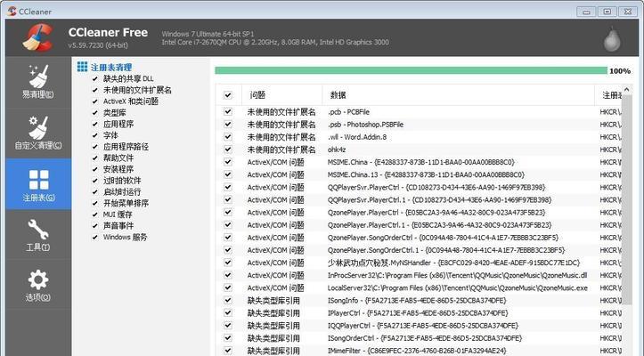Click the CCleaner logo in header
This screenshot has width=644, height=356.
click(37, 37)
